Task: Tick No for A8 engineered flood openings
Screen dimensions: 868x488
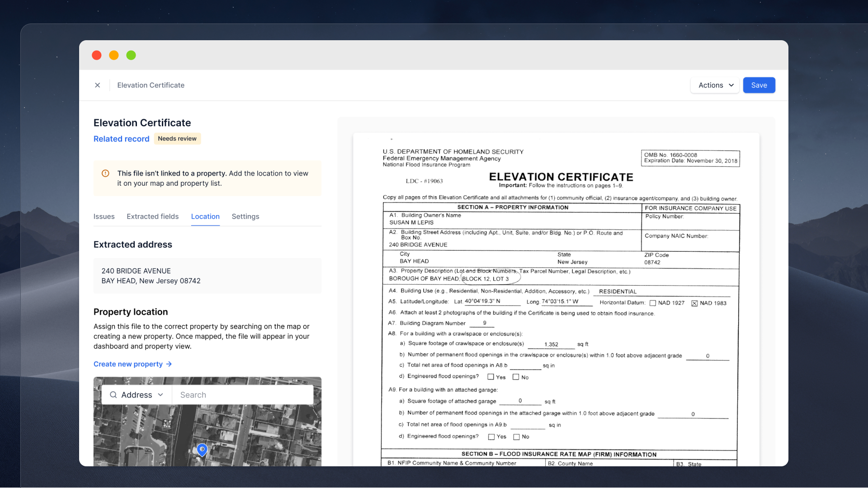Action: tap(515, 377)
